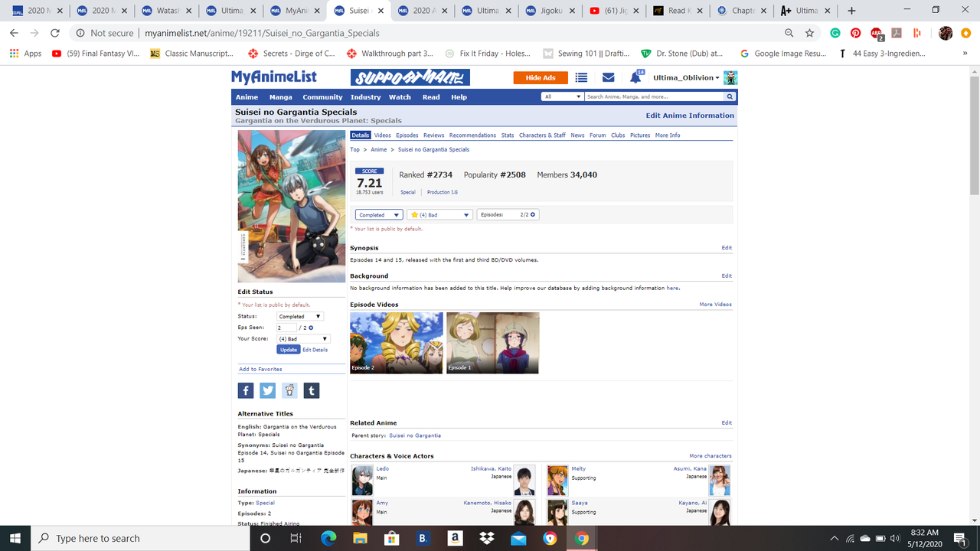Open the notifications bell icon
980x551 pixels.
point(635,78)
